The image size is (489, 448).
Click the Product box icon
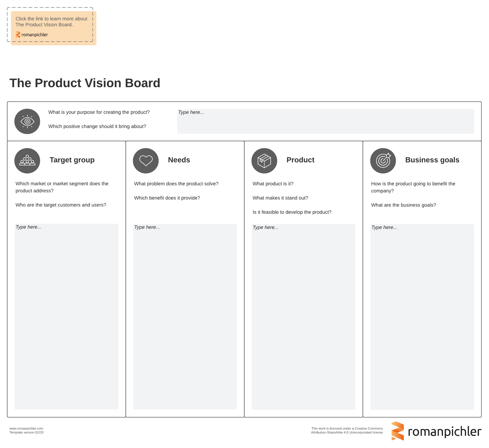pos(264,161)
